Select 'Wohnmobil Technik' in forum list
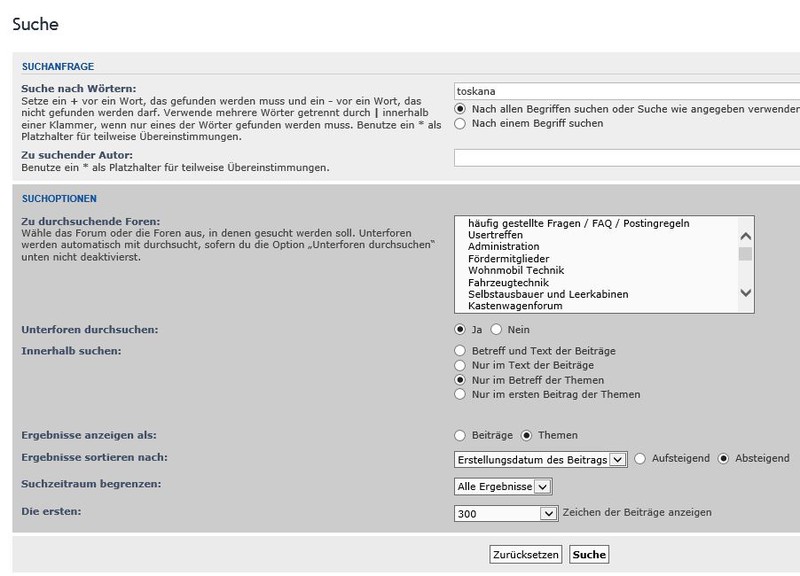The height and width of the screenshot is (576, 800). tap(516, 270)
